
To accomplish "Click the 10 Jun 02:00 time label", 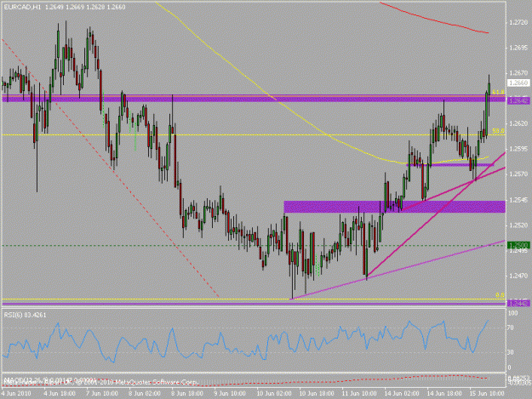I will point(274,394).
